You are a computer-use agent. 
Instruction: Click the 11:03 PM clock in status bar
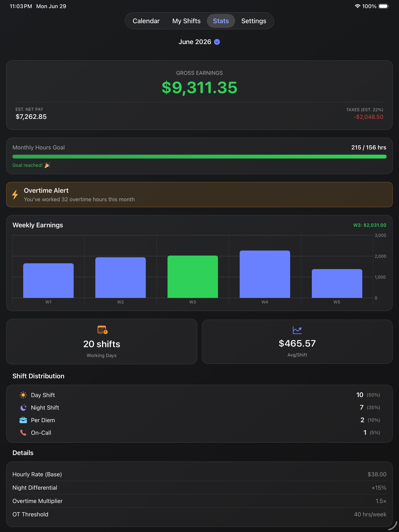point(21,6)
